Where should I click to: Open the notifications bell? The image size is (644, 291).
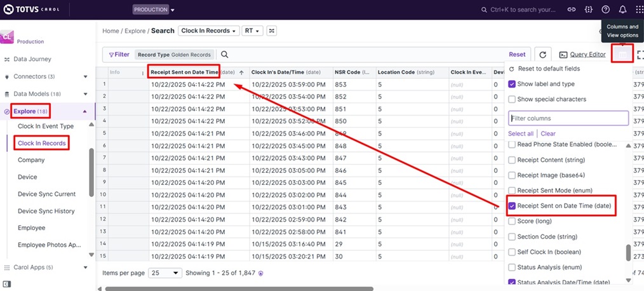click(623, 10)
